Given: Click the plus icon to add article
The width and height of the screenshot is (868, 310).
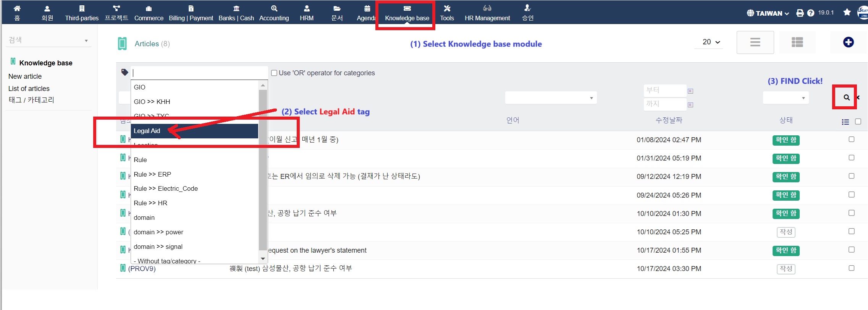Looking at the screenshot, I should pyautogui.click(x=848, y=42).
